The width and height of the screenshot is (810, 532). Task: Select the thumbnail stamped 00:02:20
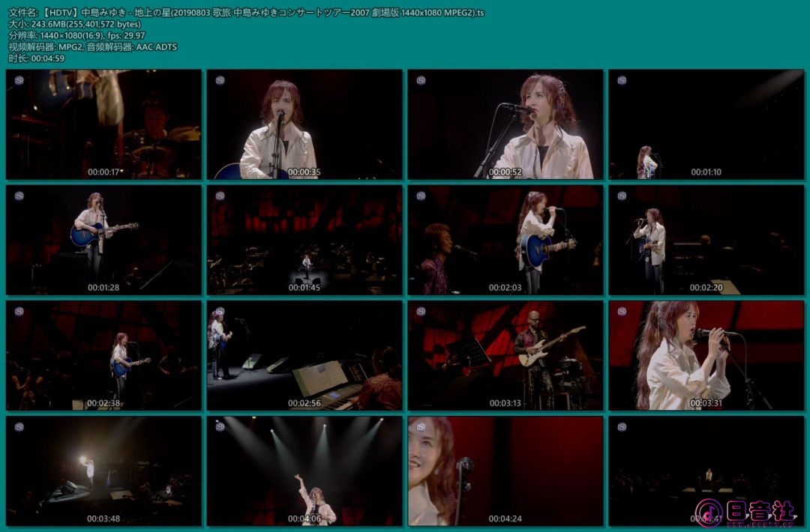coord(706,240)
